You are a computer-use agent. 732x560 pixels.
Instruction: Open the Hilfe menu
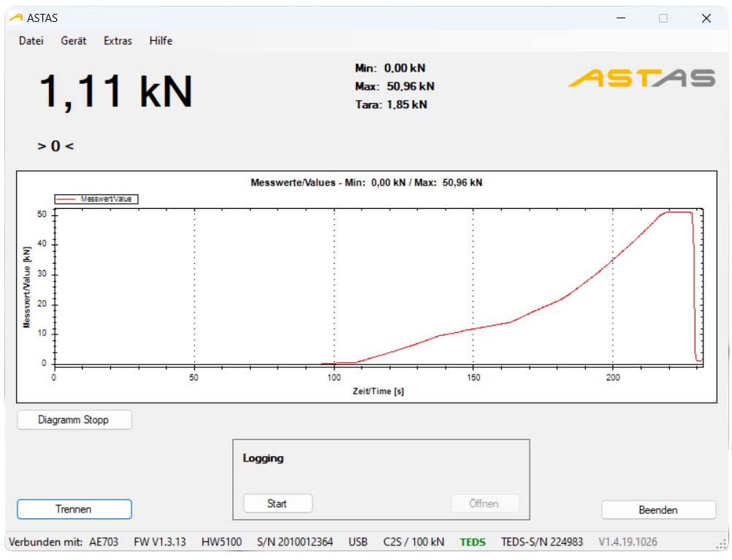tap(161, 41)
